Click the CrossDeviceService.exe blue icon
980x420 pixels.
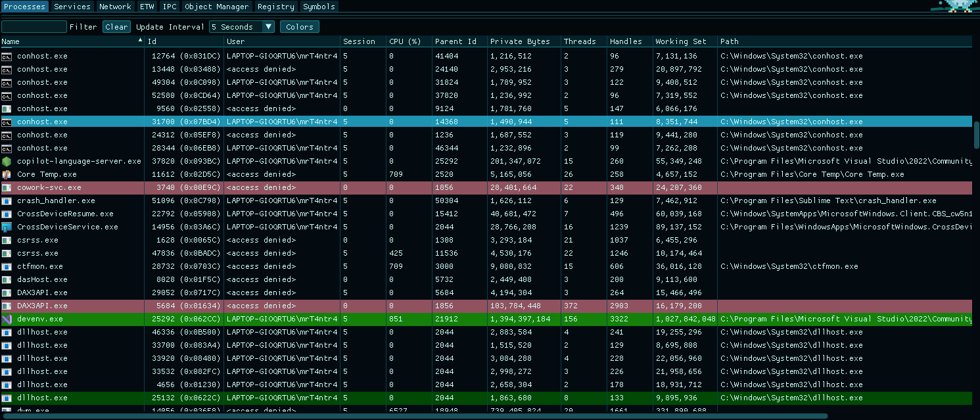(x=7, y=227)
